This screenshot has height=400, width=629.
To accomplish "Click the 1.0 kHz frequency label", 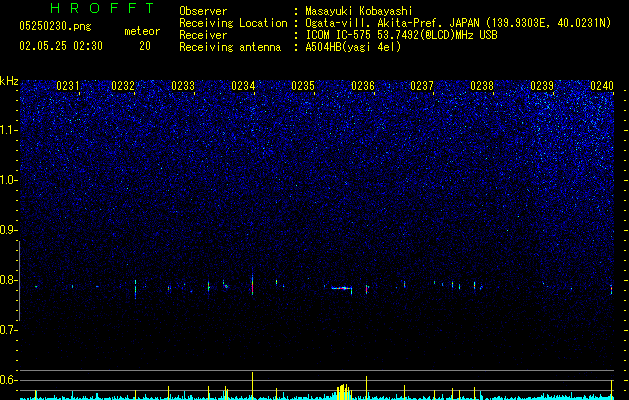I will (x=9, y=180).
